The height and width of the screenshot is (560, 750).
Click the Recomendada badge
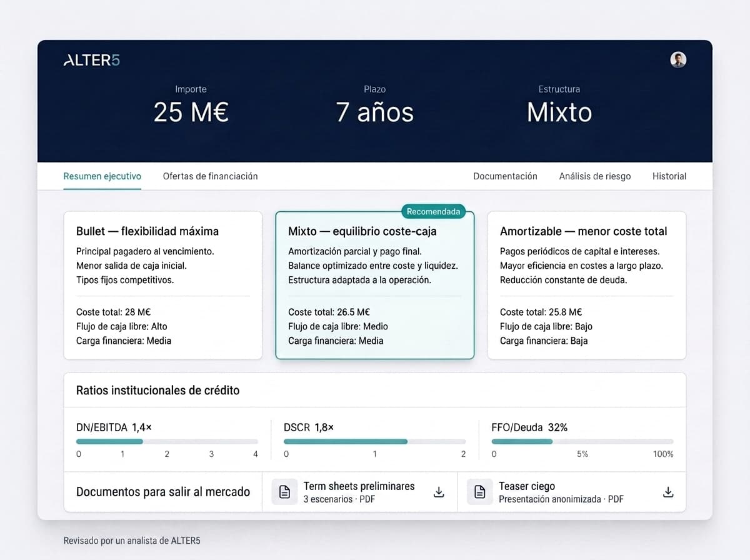pos(433,211)
